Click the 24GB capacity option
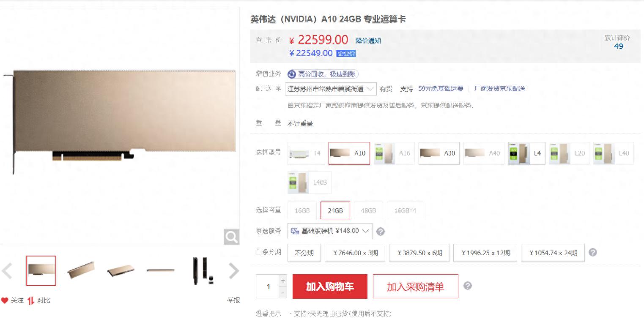Viewport: 644px width, 319px height. [335, 210]
